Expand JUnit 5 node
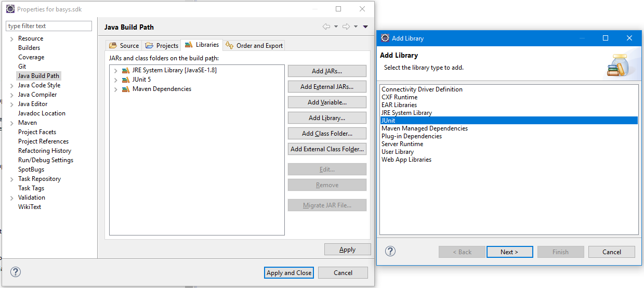Image resolution: width=644 pixels, height=288 pixels. pos(115,80)
